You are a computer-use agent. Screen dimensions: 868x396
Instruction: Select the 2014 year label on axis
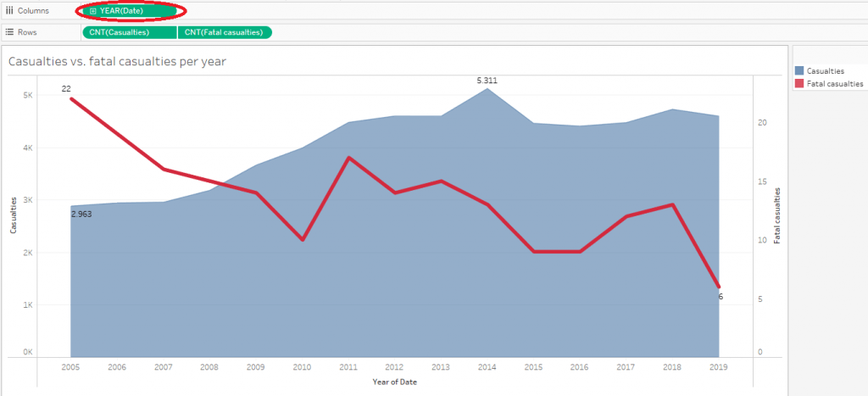[x=487, y=367]
